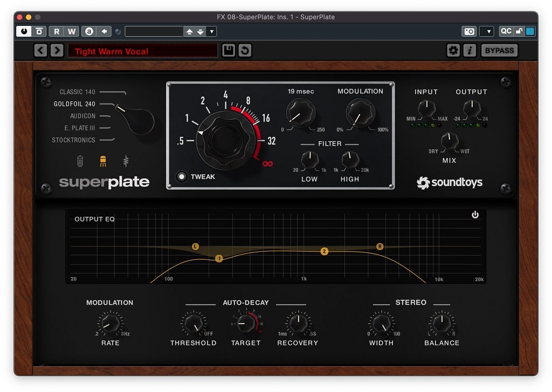Select the left gray vacuum tube preamp icon
Screen dimensions: 552x392
coord(80,161)
